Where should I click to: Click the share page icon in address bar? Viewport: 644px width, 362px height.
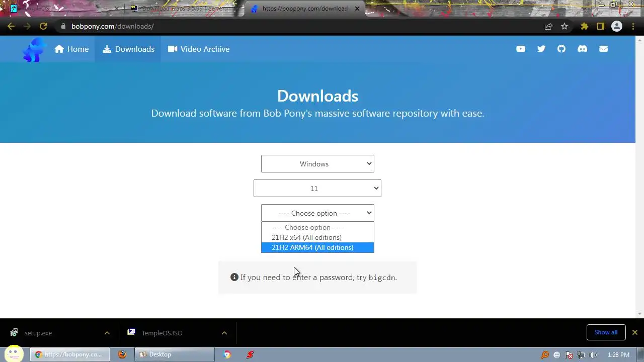point(548,26)
